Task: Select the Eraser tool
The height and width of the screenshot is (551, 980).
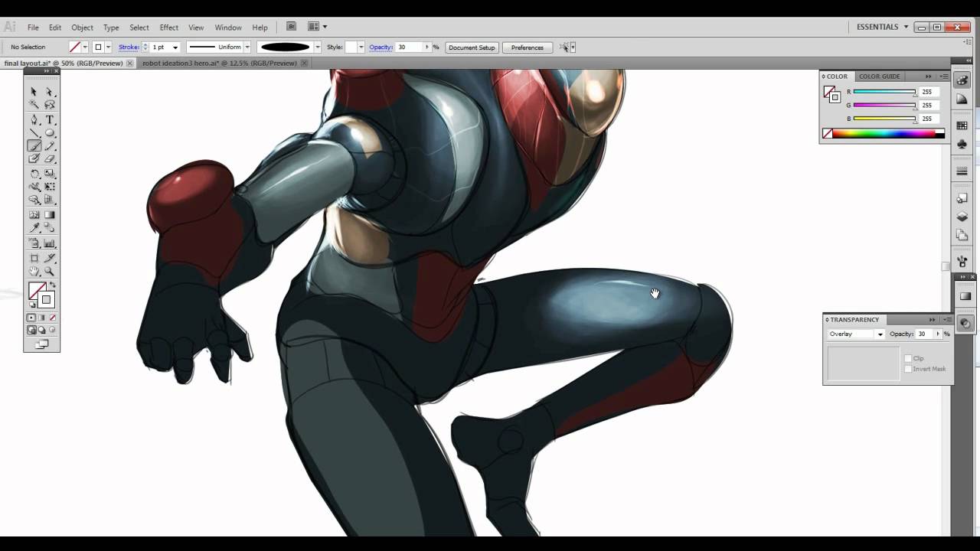Action: 50,158
